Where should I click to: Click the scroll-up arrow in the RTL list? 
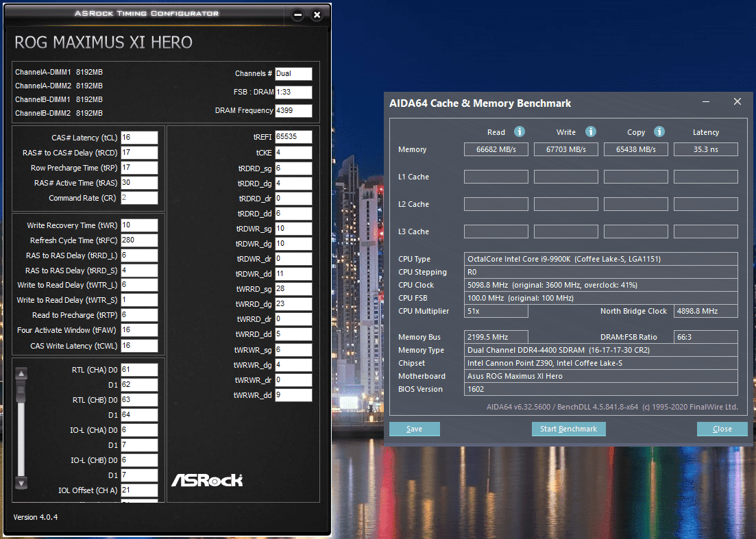21,373
